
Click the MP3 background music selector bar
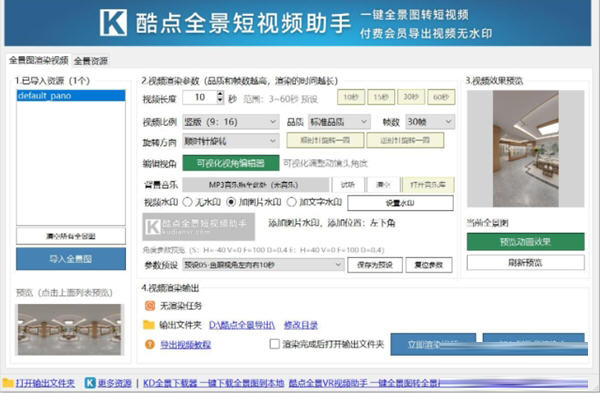pyautogui.click(x=255, y=185)
